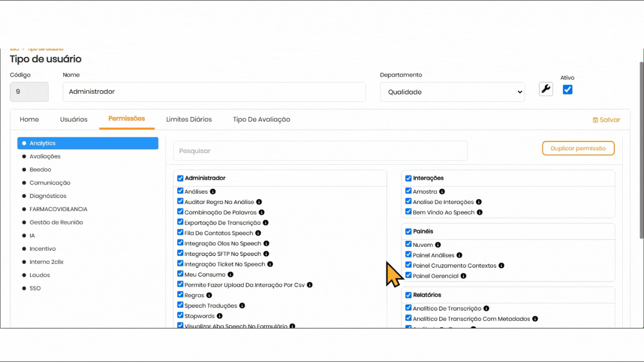This screenshot has height=362, width=644.
Task: Open info icon next to Meu Consumo
Action: pyautogui.click(x=230, y=274)
